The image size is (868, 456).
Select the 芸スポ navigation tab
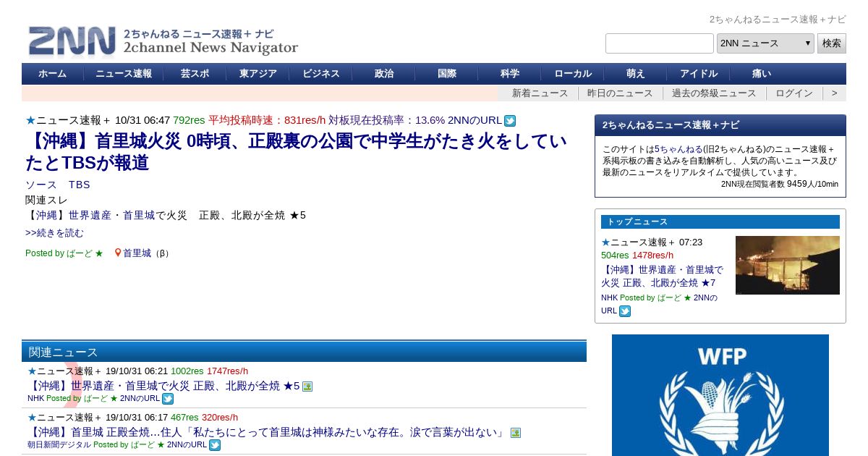pyautogui.click(x=195, y=74)
